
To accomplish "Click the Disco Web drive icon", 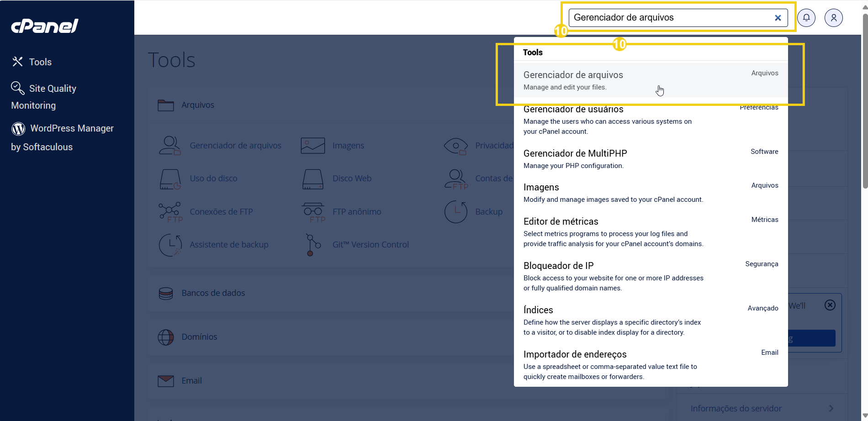I will pos(313,179).
